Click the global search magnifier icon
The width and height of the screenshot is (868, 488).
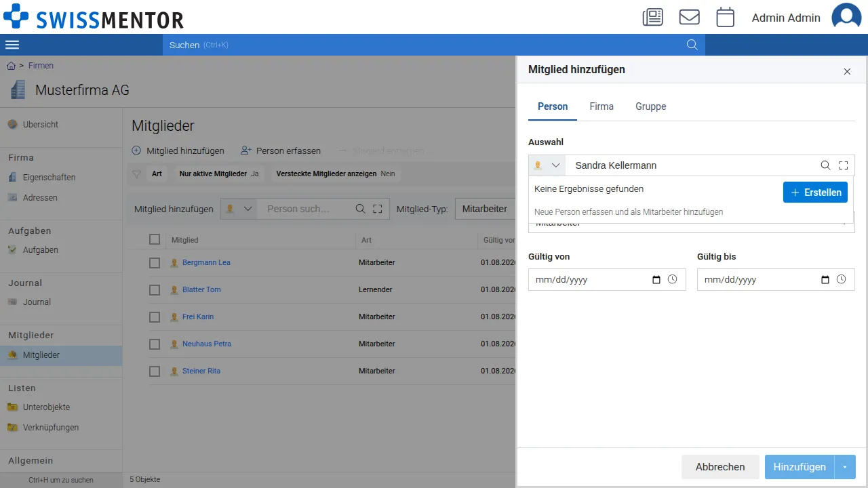click(x=692, y=45)
